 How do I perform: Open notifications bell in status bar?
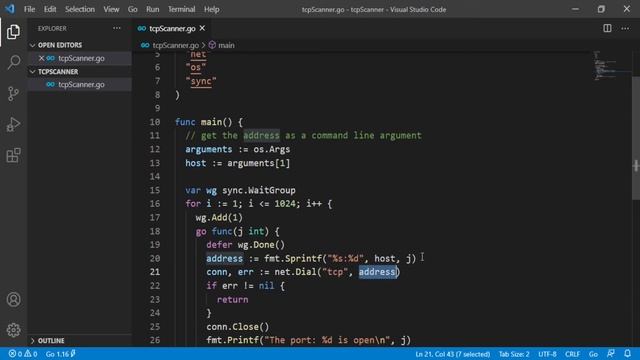(627, 353)
